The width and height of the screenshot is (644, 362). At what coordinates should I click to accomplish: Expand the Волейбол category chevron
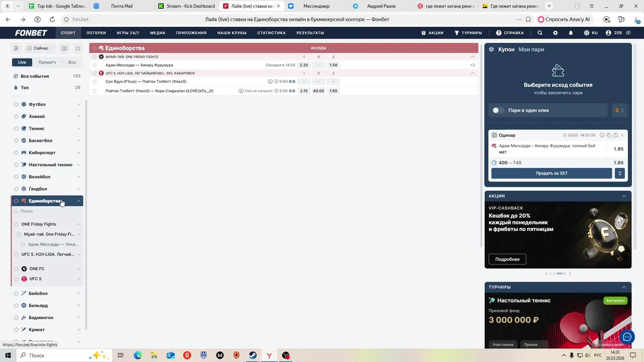(x=78, y=177)
